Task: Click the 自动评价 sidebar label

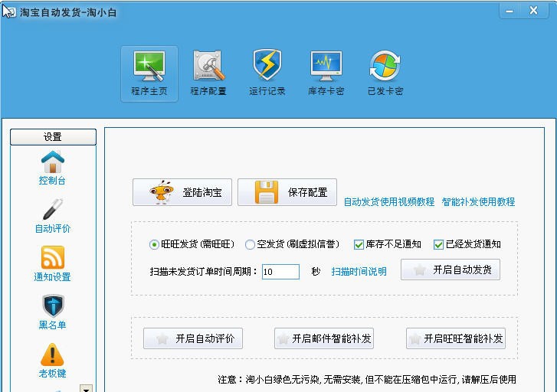Action: click(x=53, y=229)
